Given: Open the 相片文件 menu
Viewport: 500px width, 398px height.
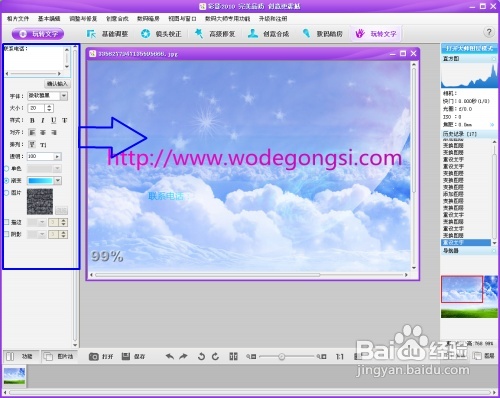Looking at the screenshot, I should click(x=18, y=19).
